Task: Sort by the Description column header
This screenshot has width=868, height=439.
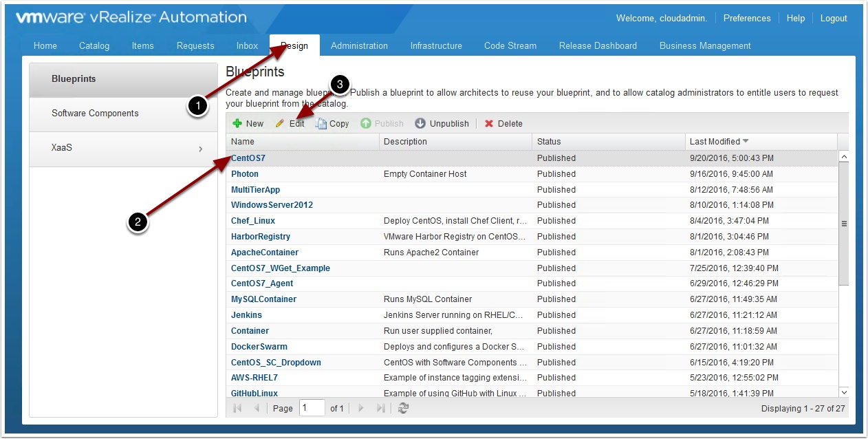Action: [455, 142]
